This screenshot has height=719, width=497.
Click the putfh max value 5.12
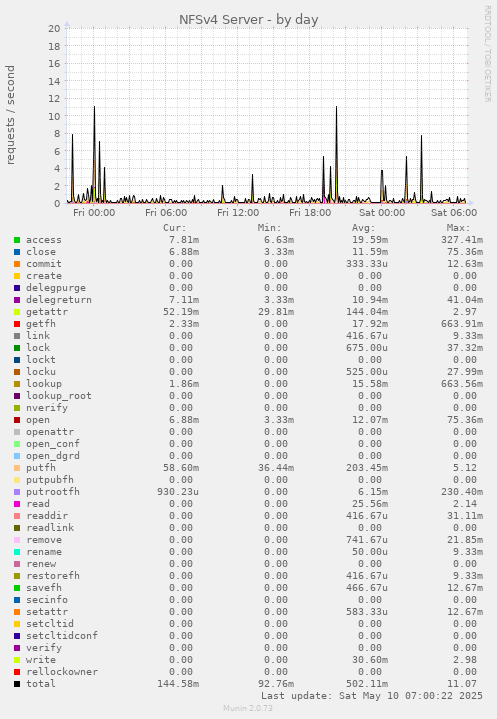pyautogui.click(x=465, y=468)
